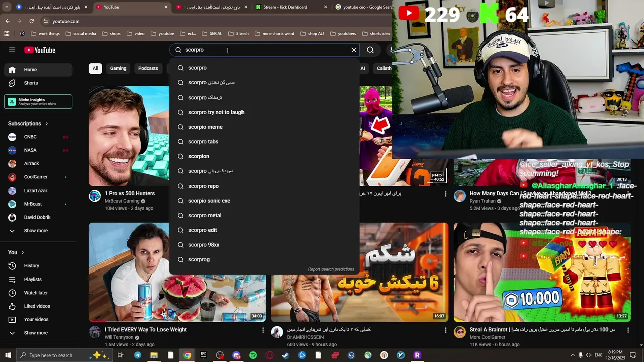Open CNBC channel subscription
Viewport: 644px width, 362px height.
[38, 137]
